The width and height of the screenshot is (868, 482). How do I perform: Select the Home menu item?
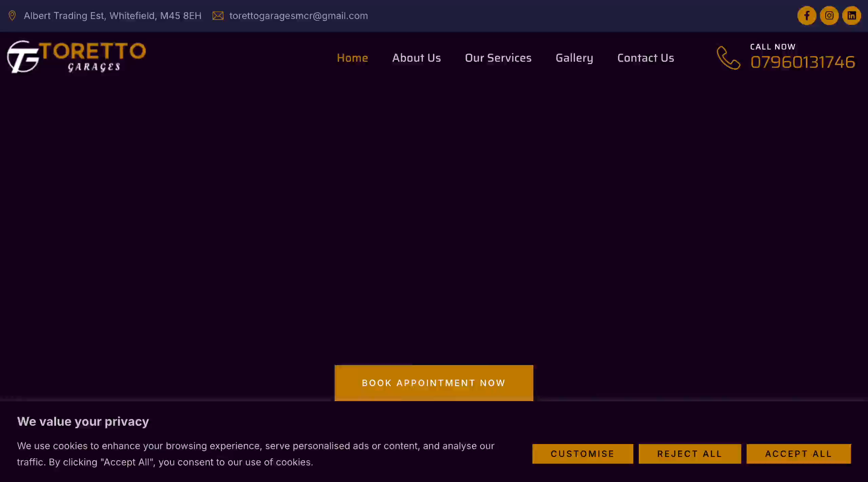pyautogui.click(x=353, y=58)
